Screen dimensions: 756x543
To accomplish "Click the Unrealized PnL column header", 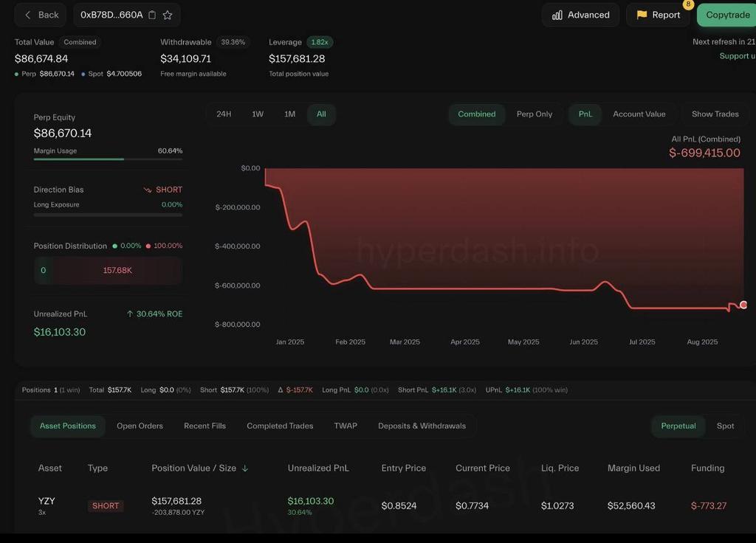I will (x=318, y=468).
